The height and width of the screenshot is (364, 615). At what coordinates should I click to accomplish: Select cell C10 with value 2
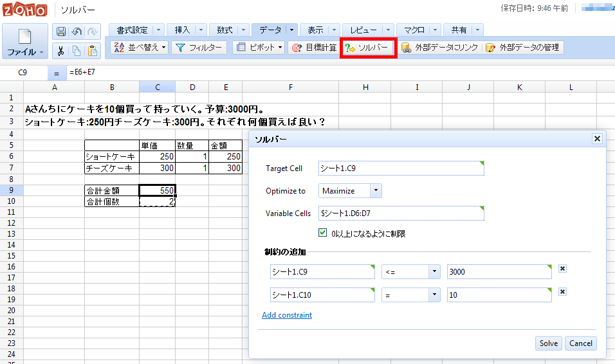(157, 201)
